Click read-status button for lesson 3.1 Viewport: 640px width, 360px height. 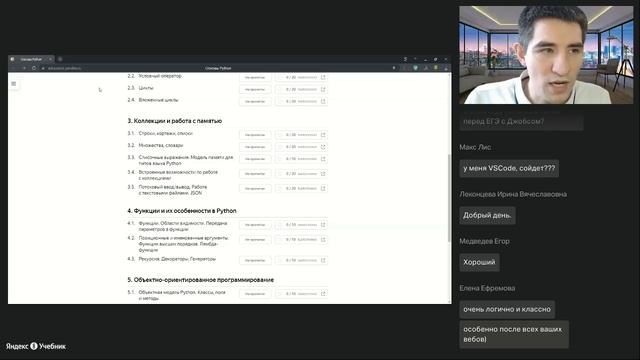(255, 135)
